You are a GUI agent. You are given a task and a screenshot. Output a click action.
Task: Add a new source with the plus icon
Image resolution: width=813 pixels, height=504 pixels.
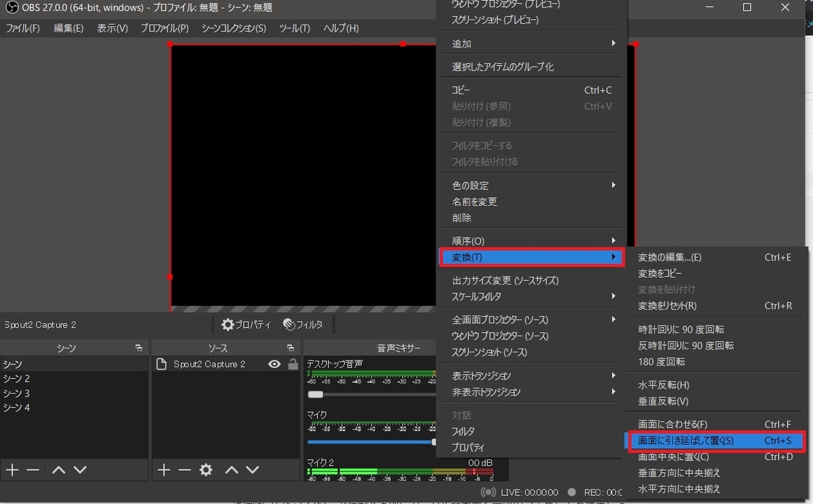[x=163, y=469]
